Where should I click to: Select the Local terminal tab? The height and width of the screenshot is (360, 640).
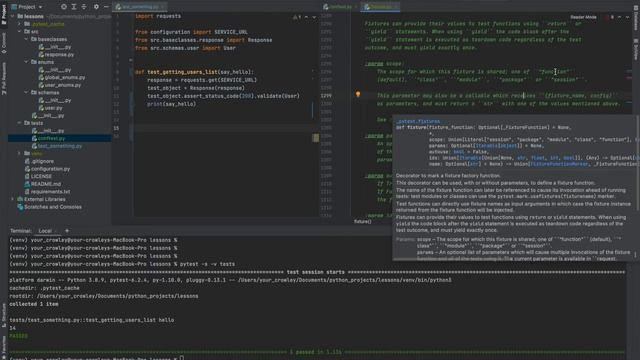point(45,231)
